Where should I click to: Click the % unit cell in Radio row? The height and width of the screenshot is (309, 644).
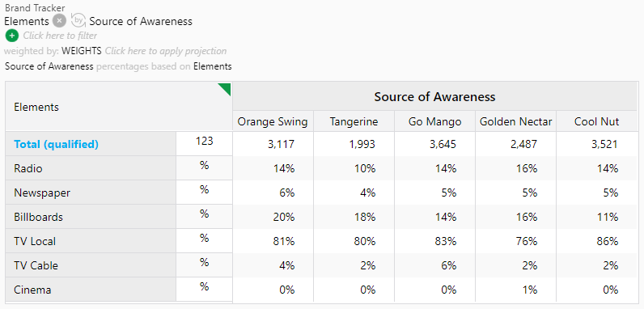pos(204,168)
